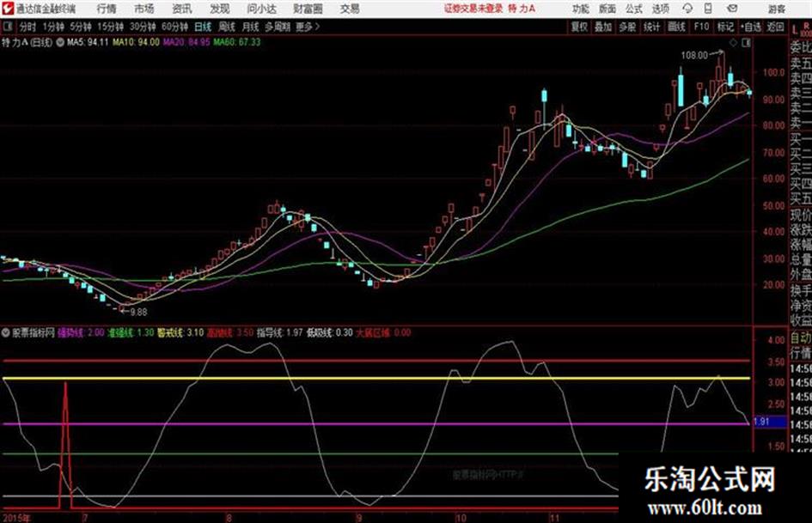Expand the MA indicator dropdown next to 特力A(日线)
This screenshot has width=812, height=523.
click(60, 42)
